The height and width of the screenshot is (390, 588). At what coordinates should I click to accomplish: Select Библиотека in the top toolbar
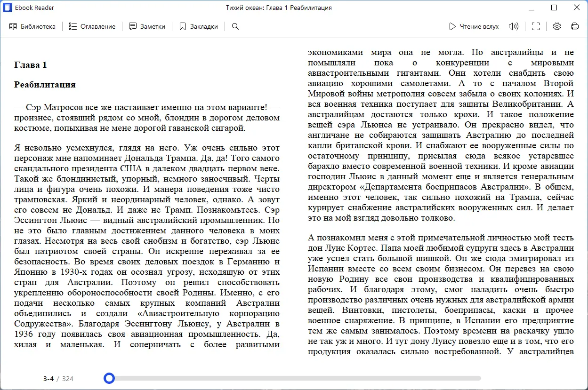click(x=33, y=26)
